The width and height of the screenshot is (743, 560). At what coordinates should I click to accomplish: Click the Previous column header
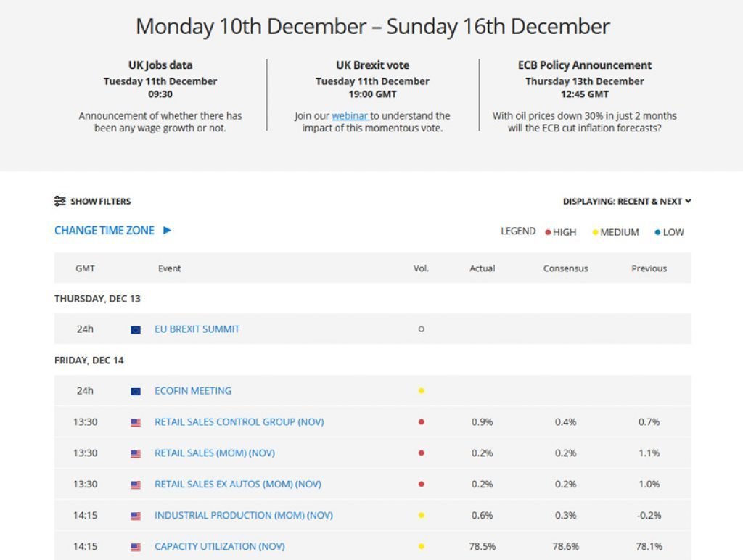[x=649, y=268]
